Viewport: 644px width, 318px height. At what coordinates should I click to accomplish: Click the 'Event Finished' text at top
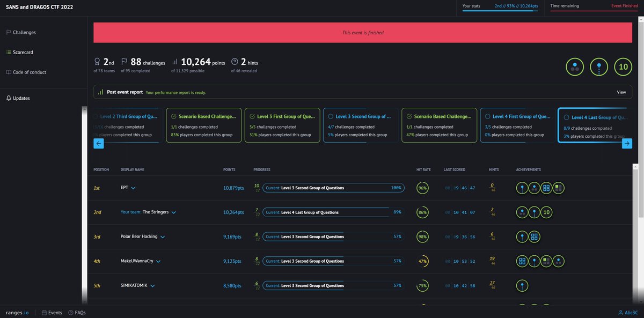coord(625,6)
